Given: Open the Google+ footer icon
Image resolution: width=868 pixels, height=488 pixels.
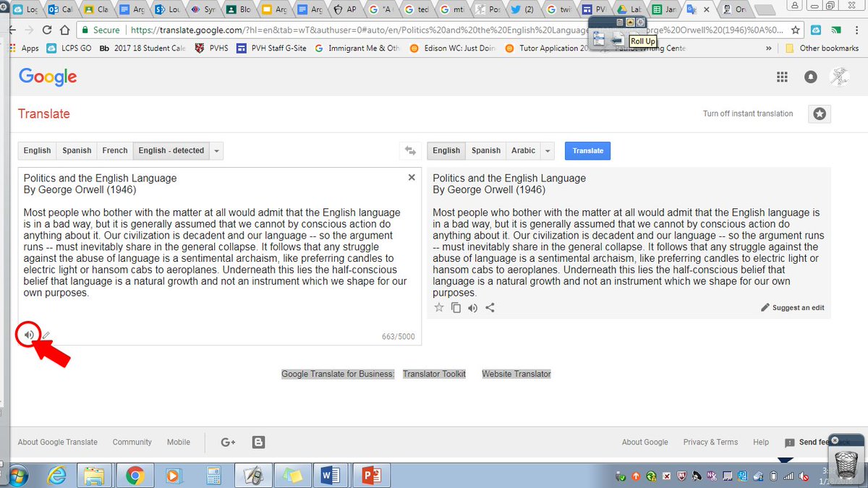Looking at the screenshot, I should point(229,442).
